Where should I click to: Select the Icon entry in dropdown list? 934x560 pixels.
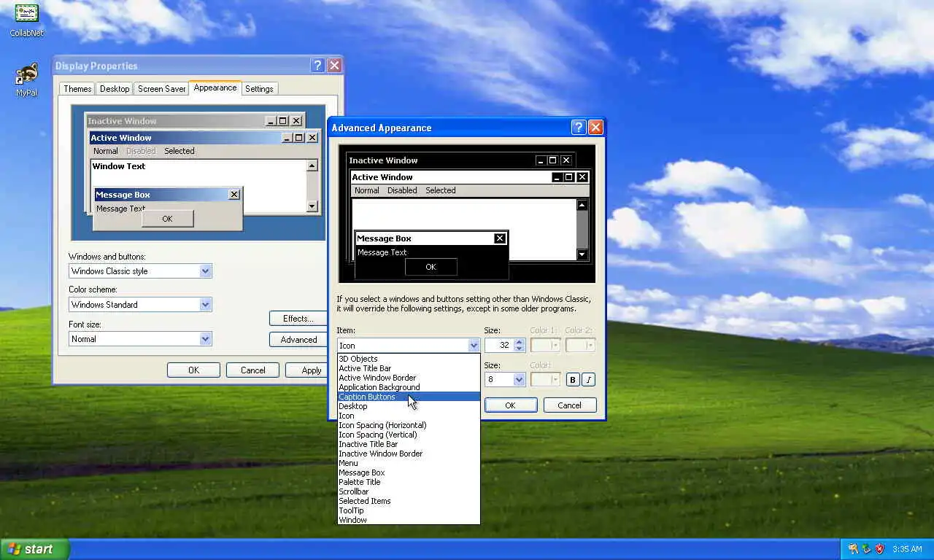(409, 416)
